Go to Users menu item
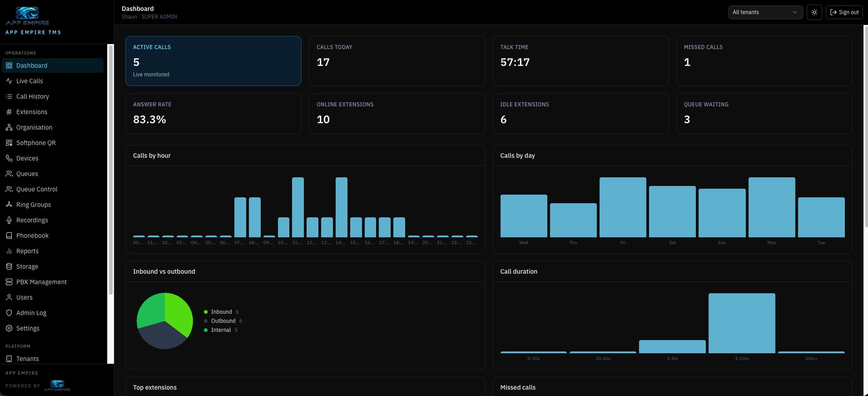The width and height of the screenshot is (868, 396). pyautogui.click(x=53, y=297)
